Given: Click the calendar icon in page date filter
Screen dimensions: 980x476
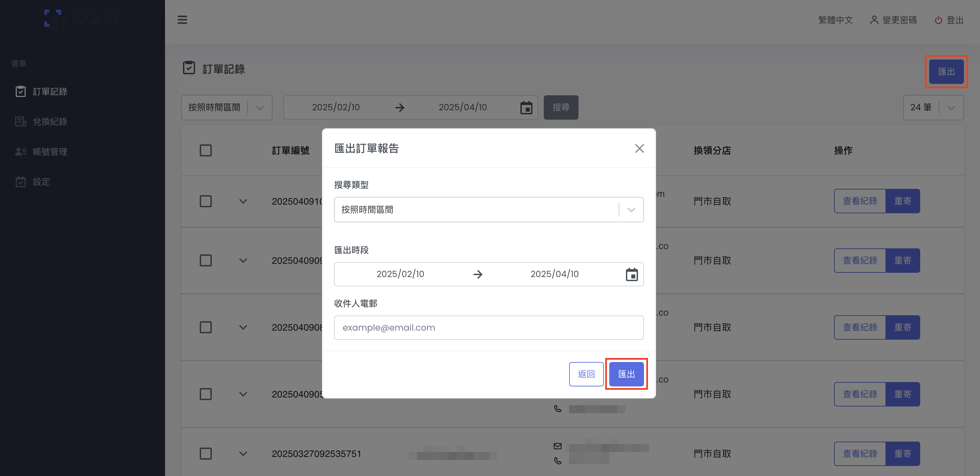Looking at the screenshot, I should point(526,107).
